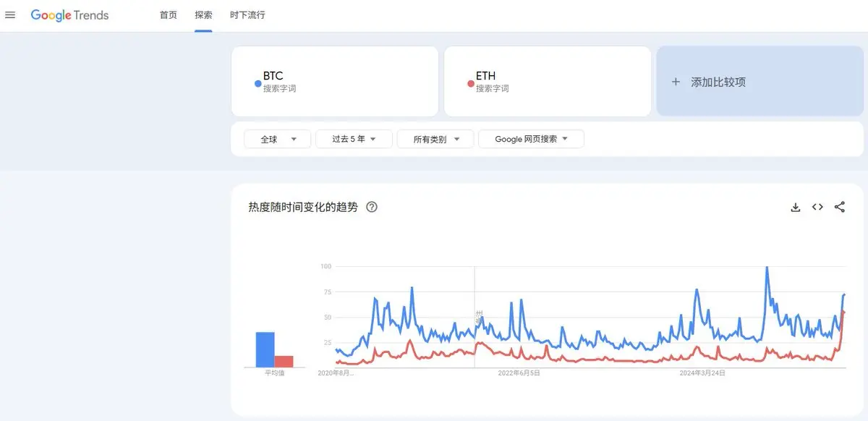Select the 探索 tab
The width and height of the screenshot is (868, 421).
pos(203,15)
